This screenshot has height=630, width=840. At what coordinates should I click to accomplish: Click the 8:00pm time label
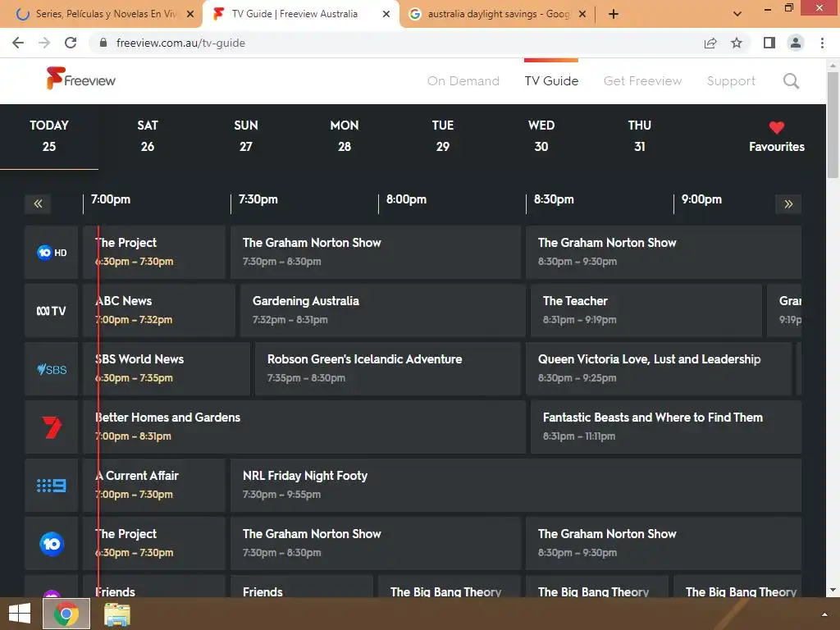coord(406,199)
